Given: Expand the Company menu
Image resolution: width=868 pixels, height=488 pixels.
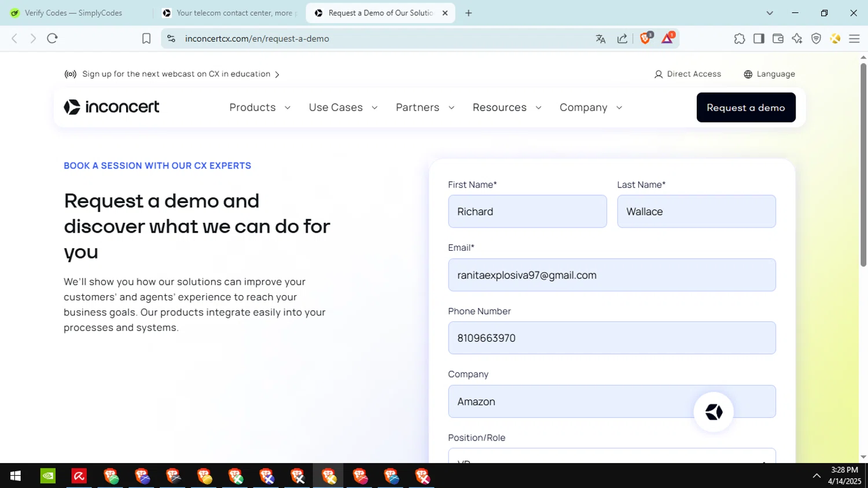Looking at the screenshot, I should point(591,108).
